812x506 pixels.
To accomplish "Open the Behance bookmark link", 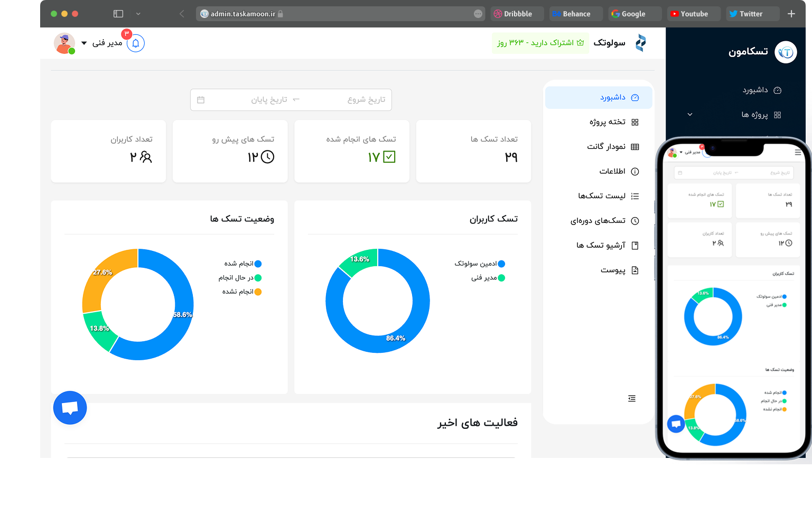I will click(x=575, y=13).
